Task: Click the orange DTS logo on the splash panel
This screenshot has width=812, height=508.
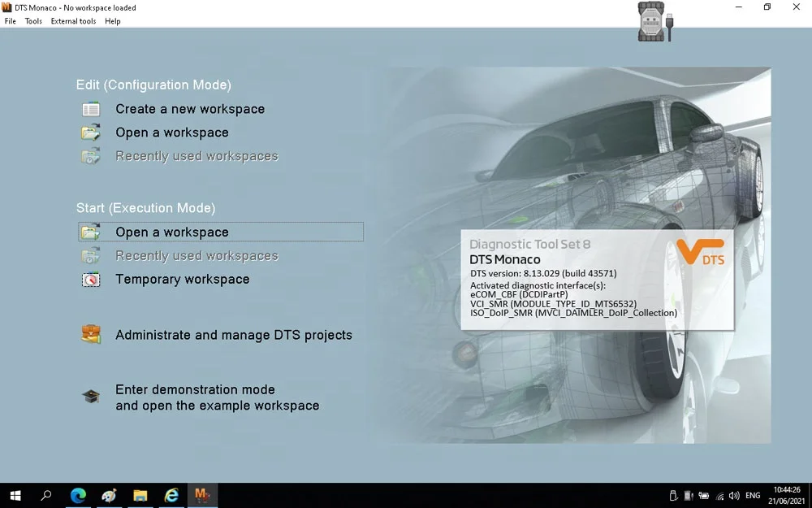Action: point(702,254)
